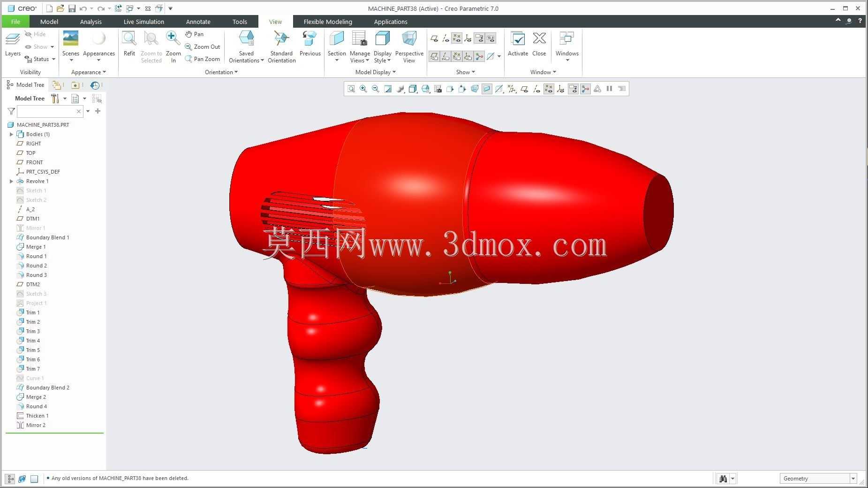This screenshot has height=488, width=868.
Task: Select Boundary Blend 1 in model tree
Action: (x=47, y=237)
